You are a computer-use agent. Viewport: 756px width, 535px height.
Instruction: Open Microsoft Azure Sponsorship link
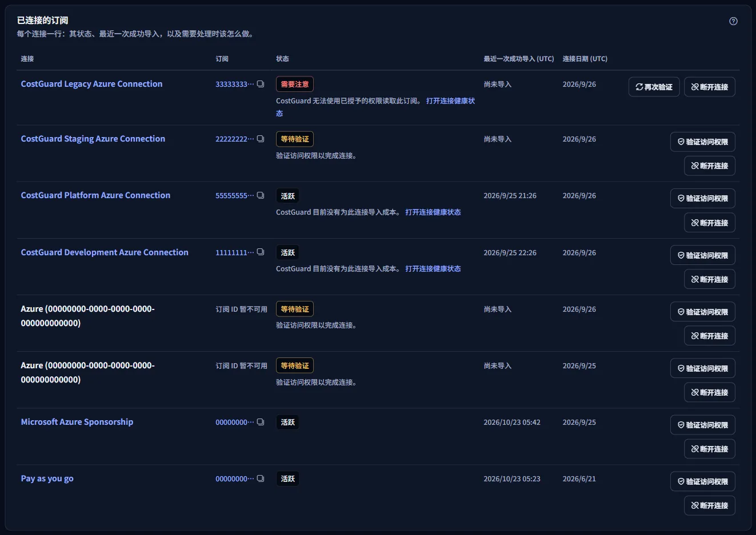point(77,422)
